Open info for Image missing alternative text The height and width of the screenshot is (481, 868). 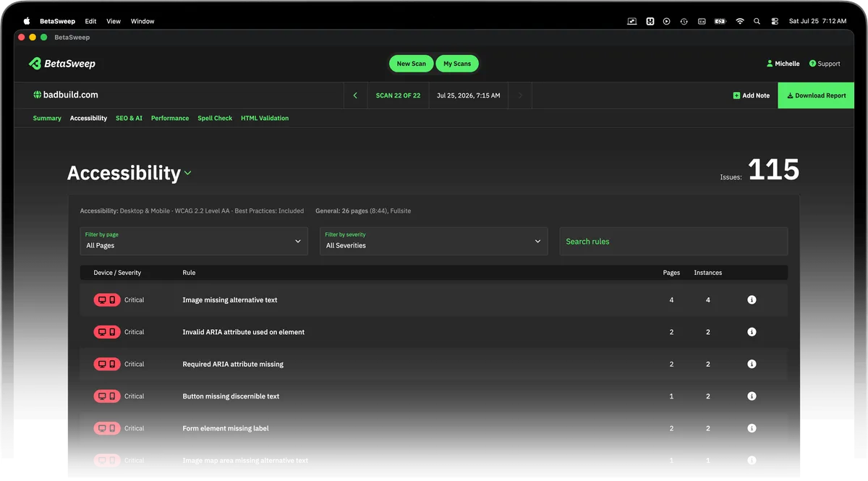click(752, 299)
